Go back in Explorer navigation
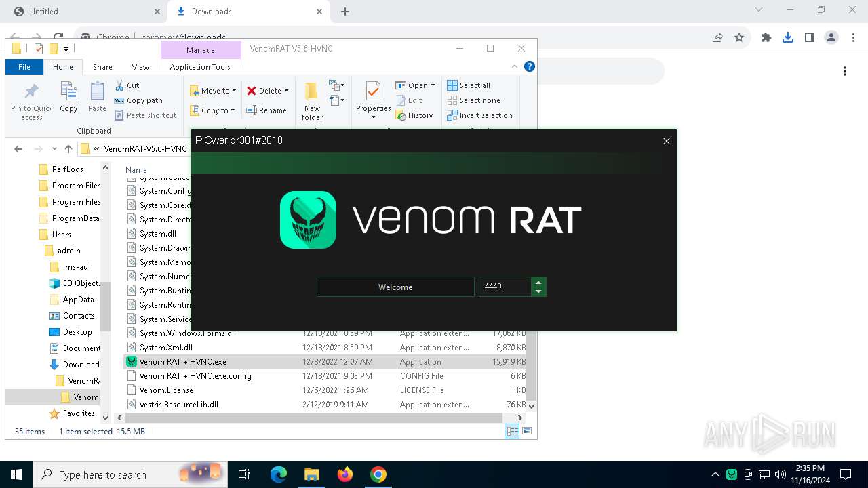Screen dimensions: 868x488 pos(18,149)
